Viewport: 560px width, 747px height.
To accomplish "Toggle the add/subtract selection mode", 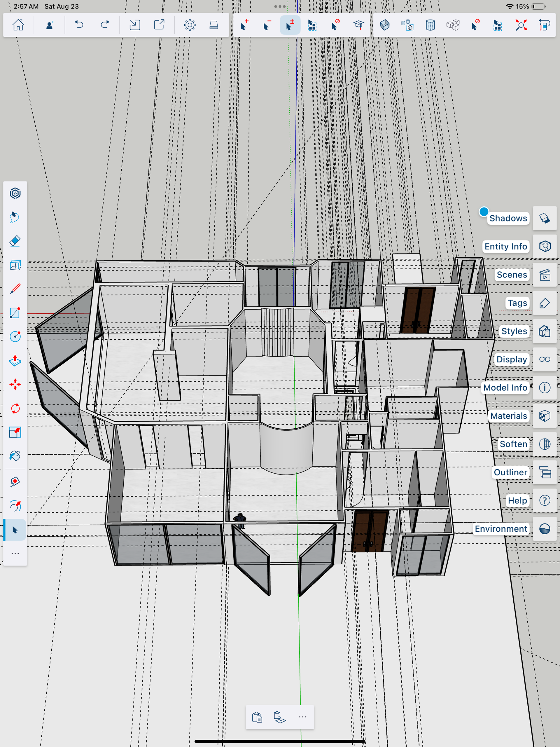I will (290, 25).
